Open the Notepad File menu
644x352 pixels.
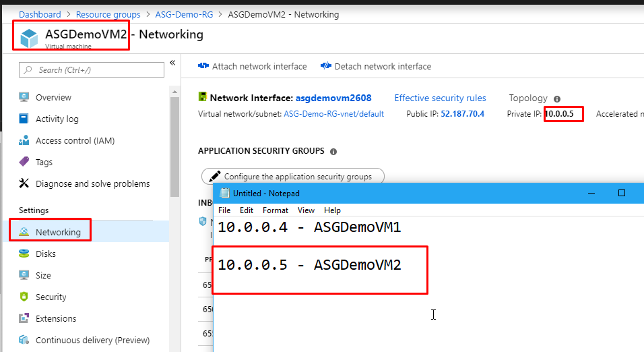pyautogui.click(x=224, y=210)
